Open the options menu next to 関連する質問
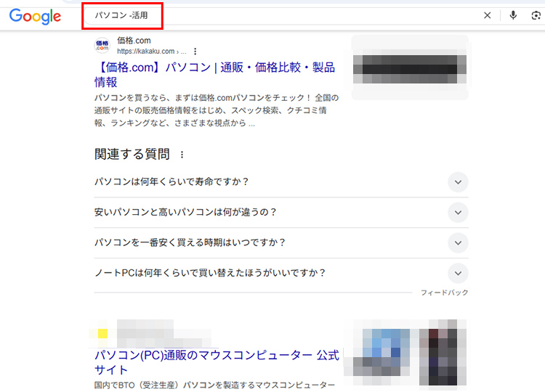Viewport: 545px width, 392px height. (x=182, y=155)
